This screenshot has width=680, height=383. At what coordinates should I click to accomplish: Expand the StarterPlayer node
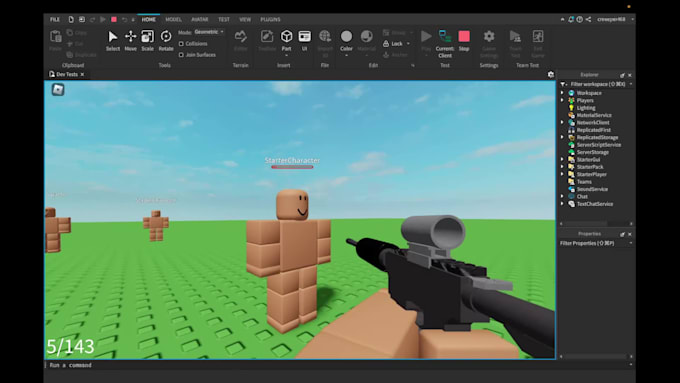point(562,174)
